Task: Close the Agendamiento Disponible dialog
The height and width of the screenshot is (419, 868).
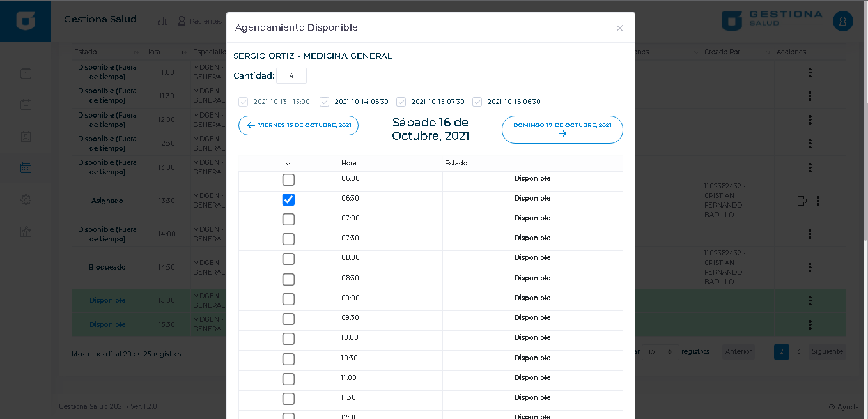Action: (619, 28)
